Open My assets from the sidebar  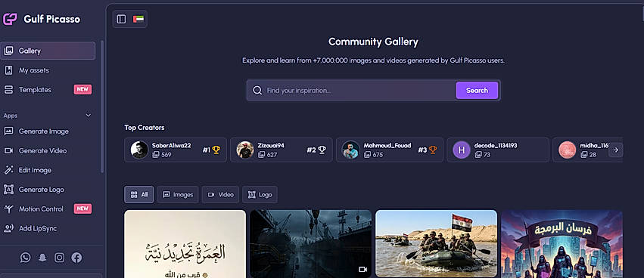tap(48, 70)
